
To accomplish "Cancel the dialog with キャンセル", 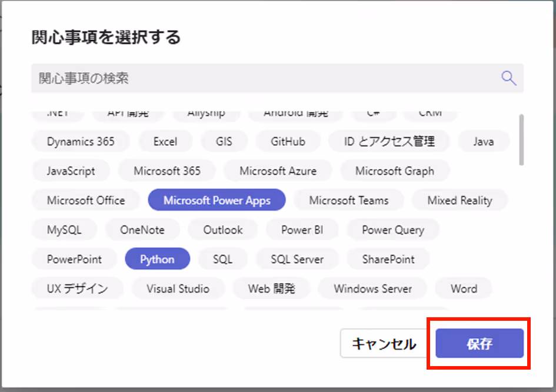I will click(x=384, y=343).
